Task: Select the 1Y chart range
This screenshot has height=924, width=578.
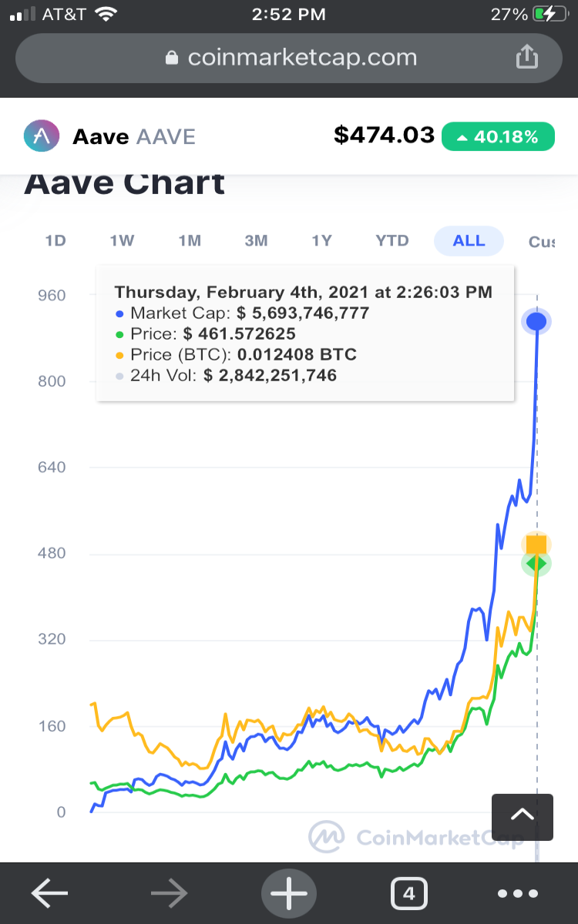Action: [321, 241]
